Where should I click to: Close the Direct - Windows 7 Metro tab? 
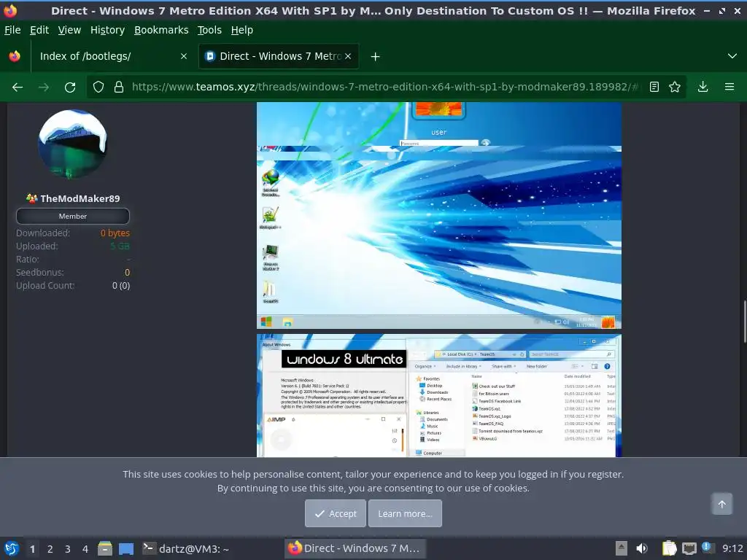348,56
